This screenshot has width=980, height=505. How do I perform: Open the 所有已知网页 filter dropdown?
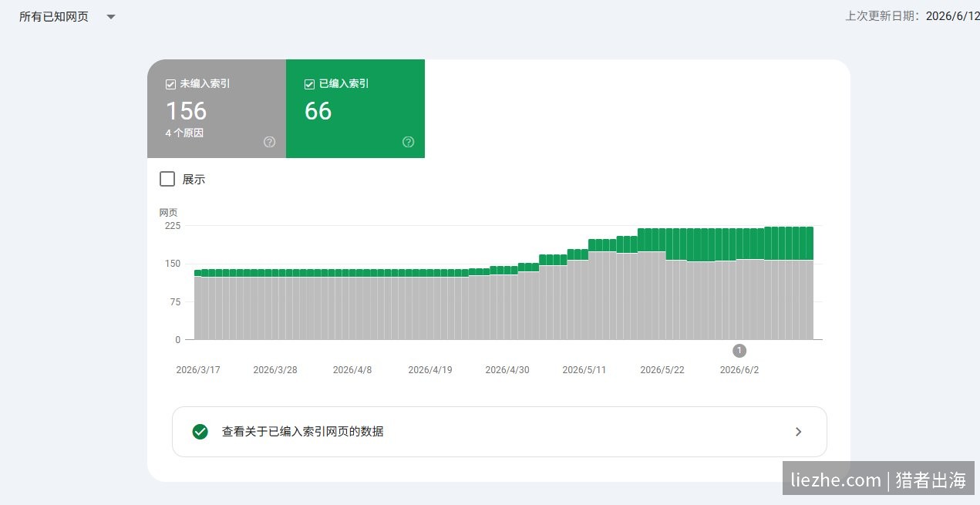[x=67, y=17]
